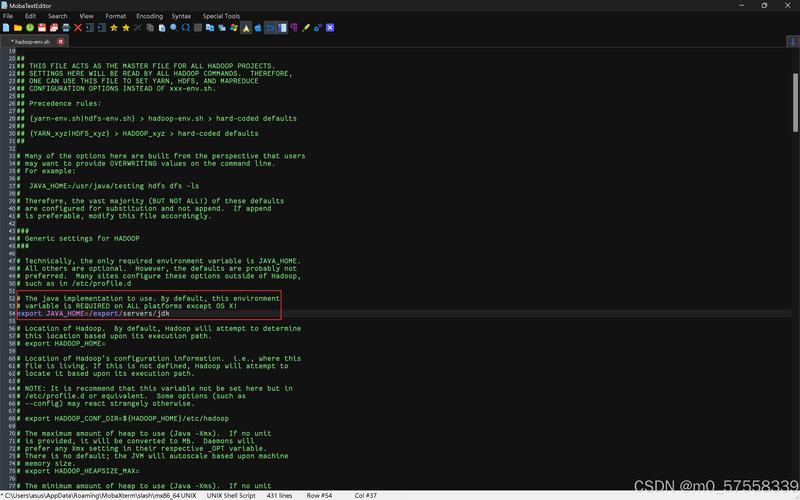Click 'Row #54' in the status bar
Screen dimensions: 800x500
319,495
